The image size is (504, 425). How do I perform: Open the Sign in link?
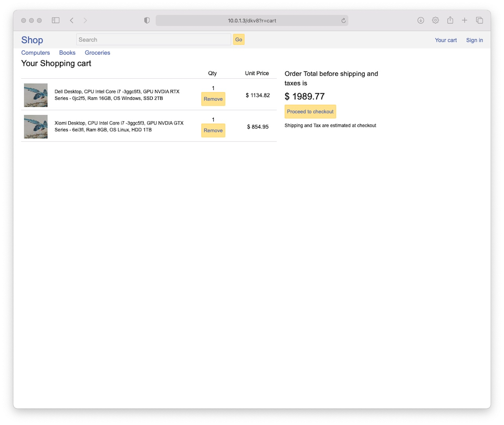(475, 40)
